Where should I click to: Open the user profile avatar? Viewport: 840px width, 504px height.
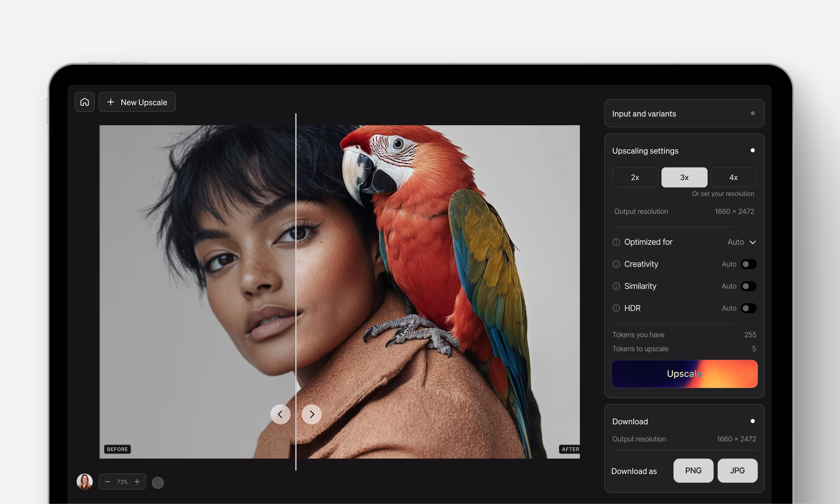coord(85,482)
